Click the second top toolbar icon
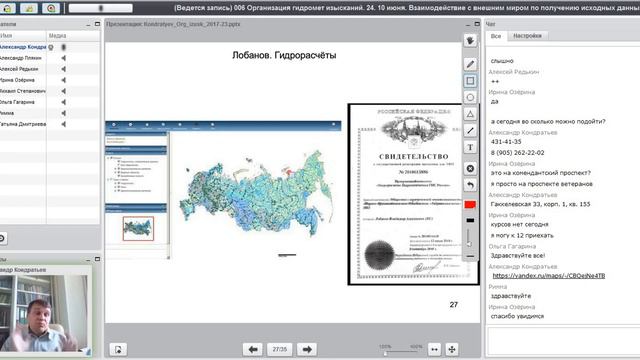 click(x=29, y=8)
